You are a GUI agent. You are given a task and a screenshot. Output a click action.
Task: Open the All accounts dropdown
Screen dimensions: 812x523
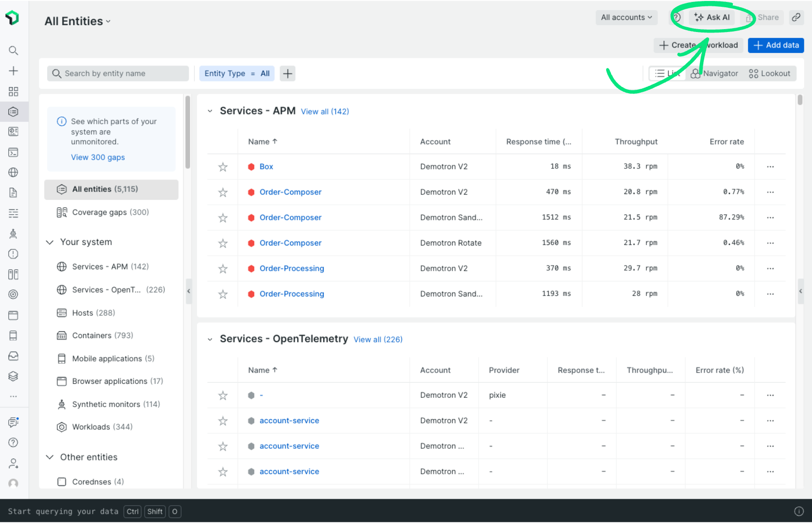(626, 17)
